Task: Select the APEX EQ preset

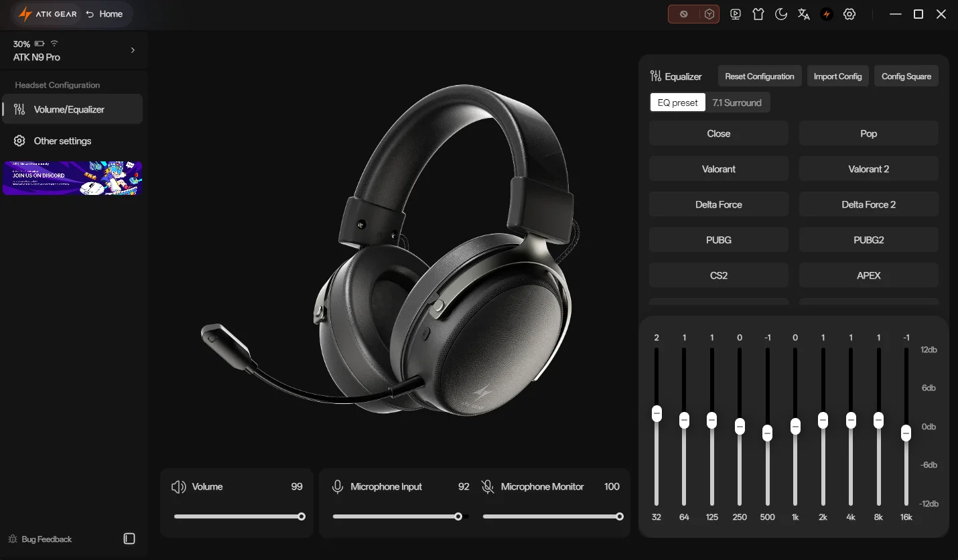Action: [x=869, y=275]
